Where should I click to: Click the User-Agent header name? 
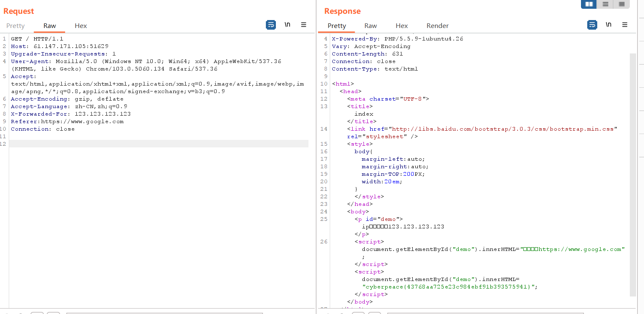tap(31, 61)
